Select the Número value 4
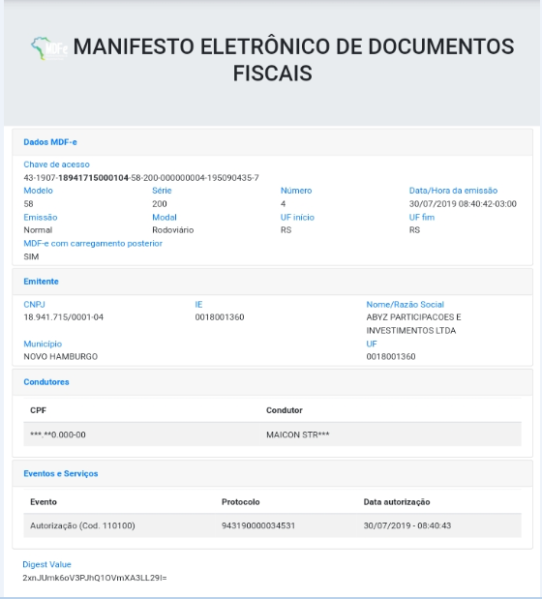 (x=283, y=204)
